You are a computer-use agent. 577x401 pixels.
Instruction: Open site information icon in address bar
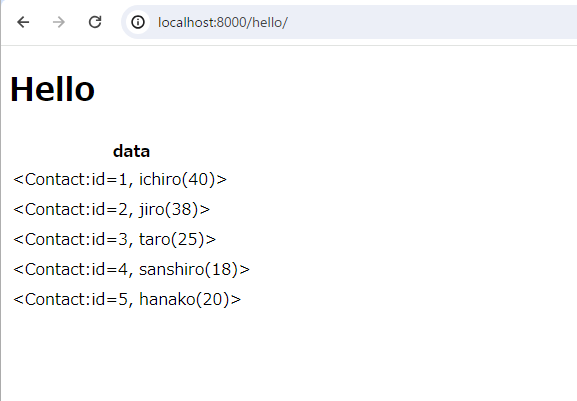(138, 22)
